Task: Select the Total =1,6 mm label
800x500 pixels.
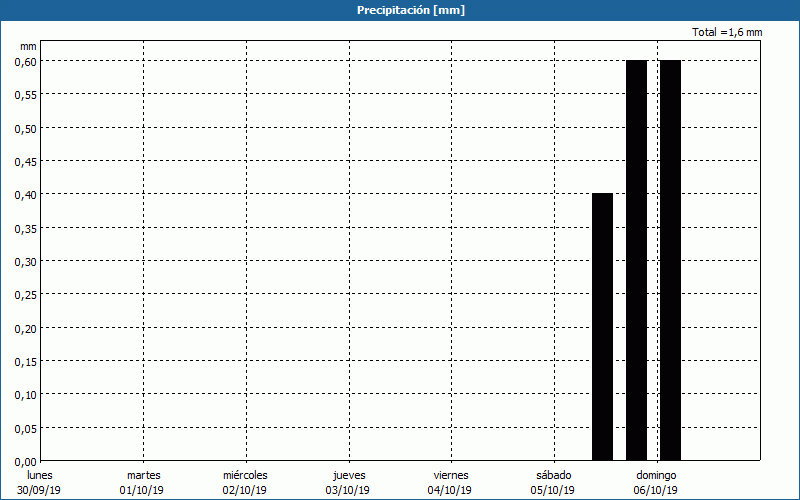Action: pyautogui.click(x=727, y=32)
